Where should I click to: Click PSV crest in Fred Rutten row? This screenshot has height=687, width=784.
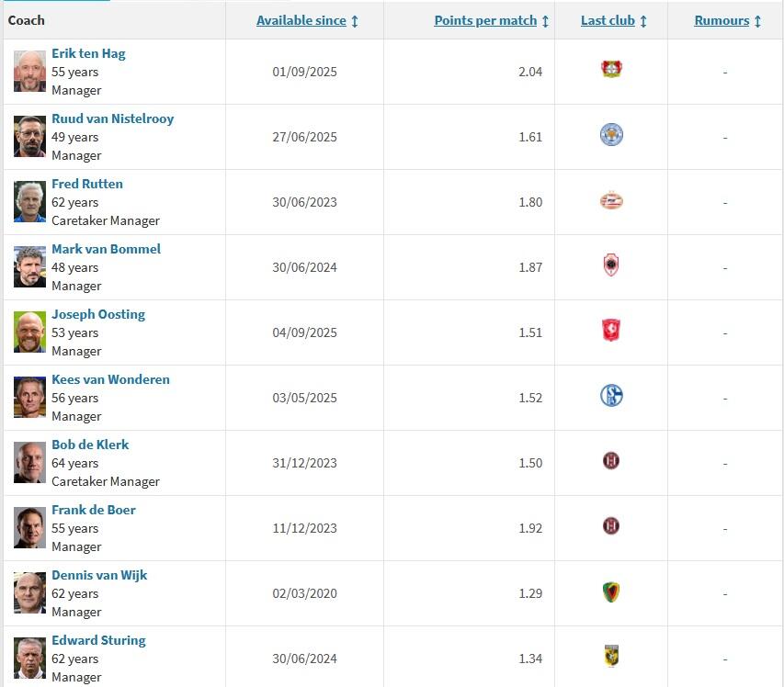[611, 200]
